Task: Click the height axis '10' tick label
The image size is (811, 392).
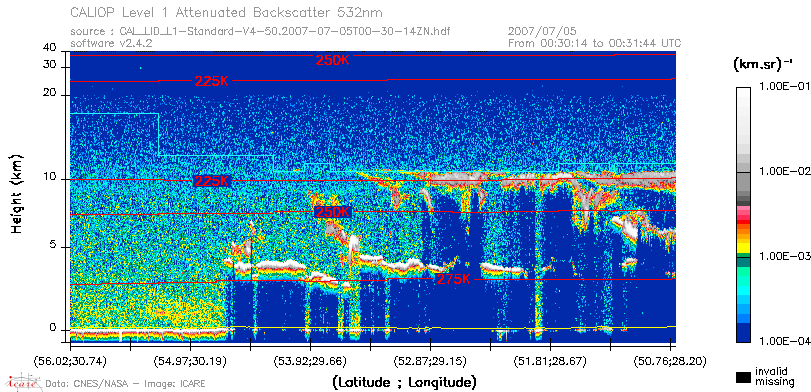Action: click(x=49, y=177)
